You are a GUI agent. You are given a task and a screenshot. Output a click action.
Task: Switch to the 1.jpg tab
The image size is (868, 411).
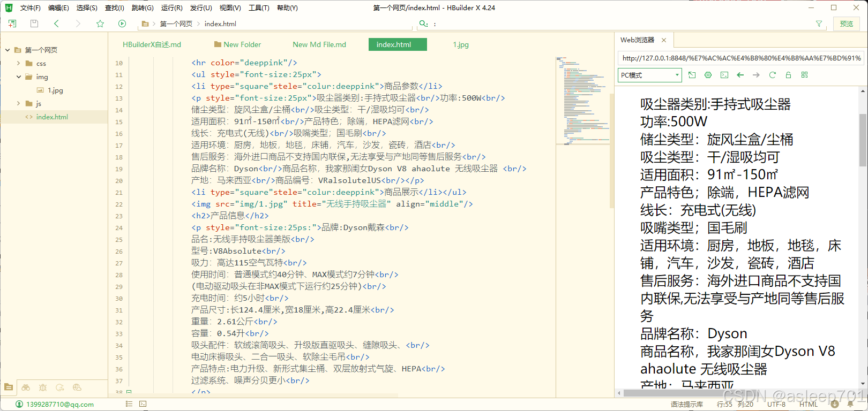coord(461,44)
